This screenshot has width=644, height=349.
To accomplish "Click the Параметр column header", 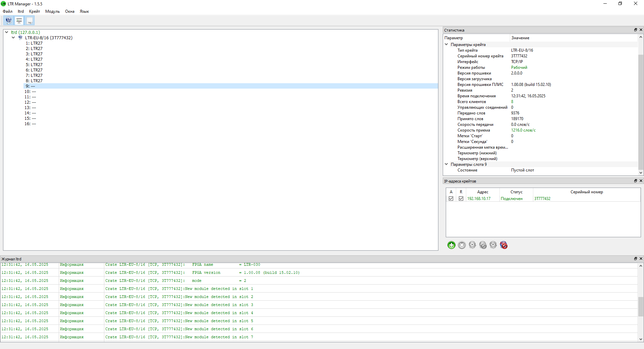I will pyautogui.click(x=476, y=38).
